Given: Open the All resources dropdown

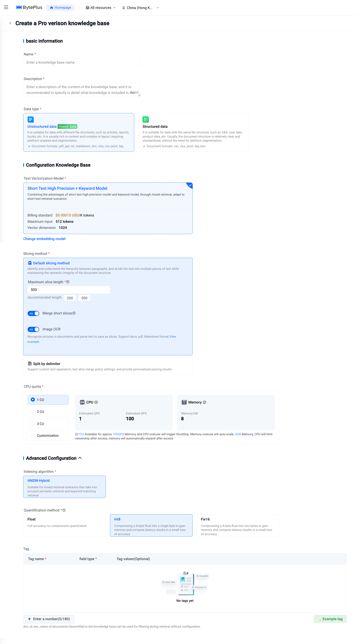Looking at the screenshot, I should click(x=101, y=8).
